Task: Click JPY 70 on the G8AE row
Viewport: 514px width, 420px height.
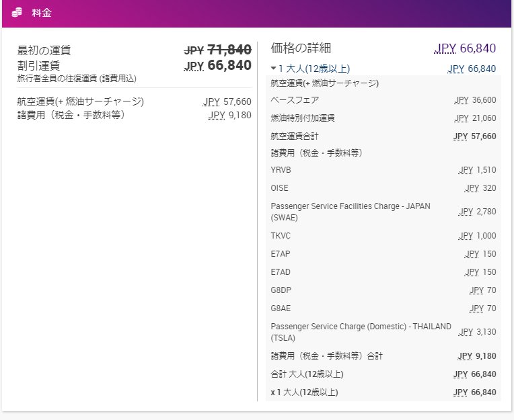Action: (x=482, y=308)
